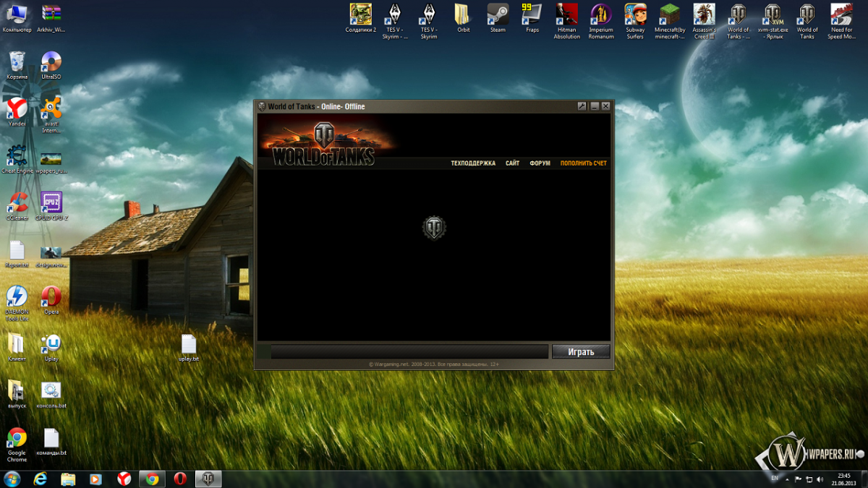This screenshot has height=488, width=868.
Task: Open the ТЕХПОДДЕРЖКА link
Action: pos(473,163)
